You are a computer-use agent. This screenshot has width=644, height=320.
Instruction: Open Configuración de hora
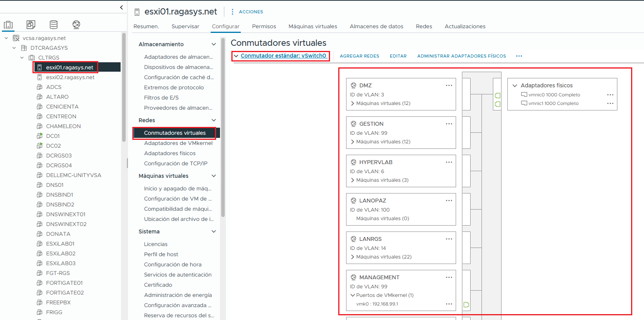click(173, 264)
